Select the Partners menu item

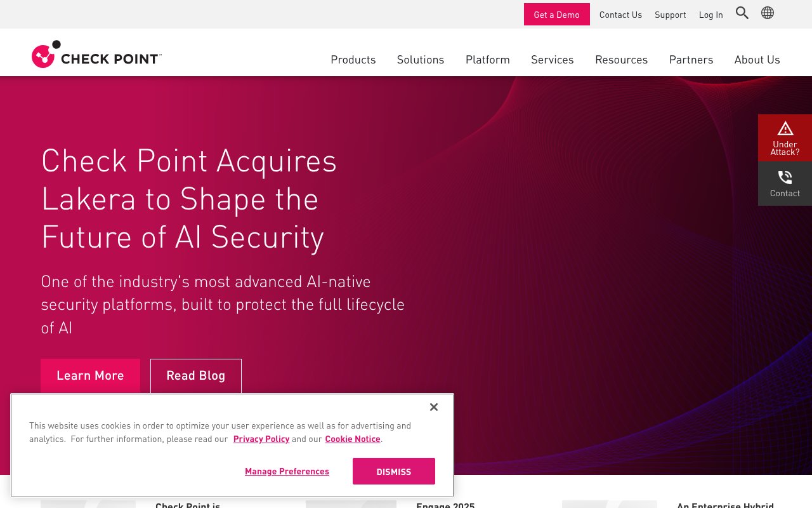(x=691, y=59)
